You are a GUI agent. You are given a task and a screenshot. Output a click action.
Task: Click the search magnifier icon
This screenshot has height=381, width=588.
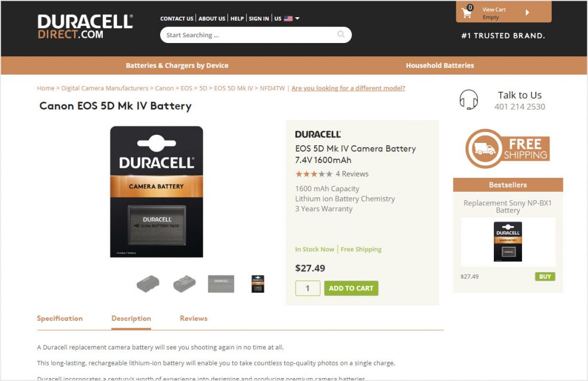click(341, 34)
